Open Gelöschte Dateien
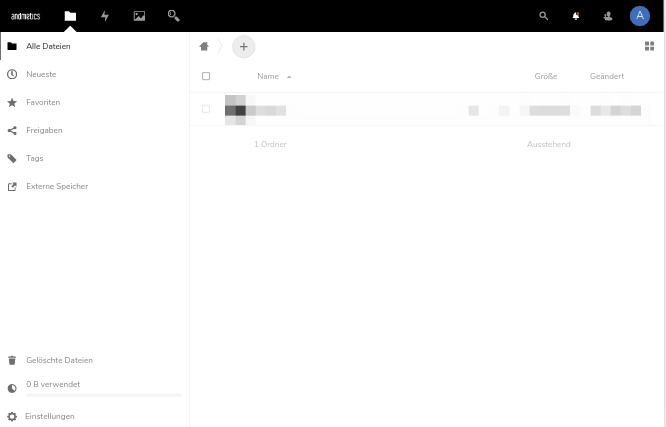This screenshot has width=666, height=427. pos(94,360)
